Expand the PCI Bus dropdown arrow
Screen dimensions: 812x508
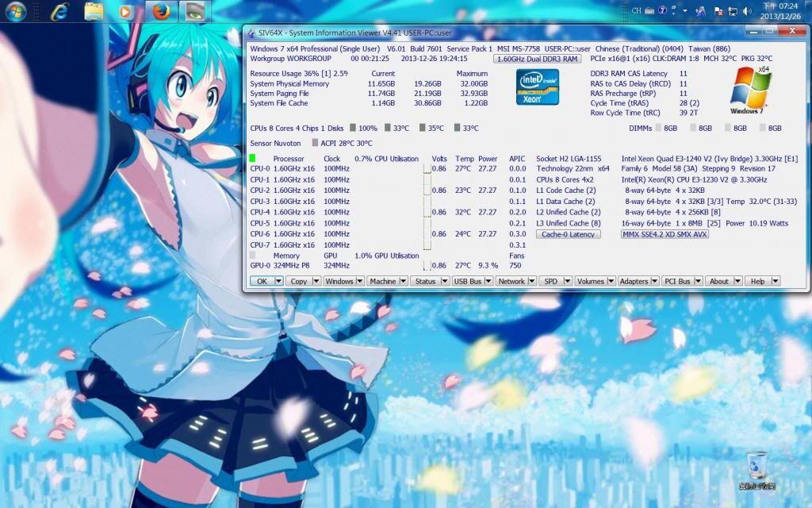(698, 281)
